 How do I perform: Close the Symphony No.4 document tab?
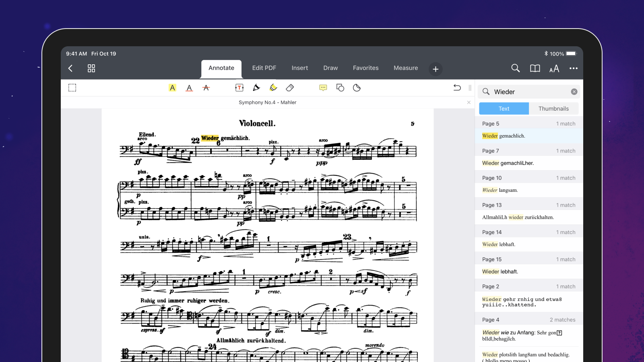pyautogui.click(x=469, y=103)
